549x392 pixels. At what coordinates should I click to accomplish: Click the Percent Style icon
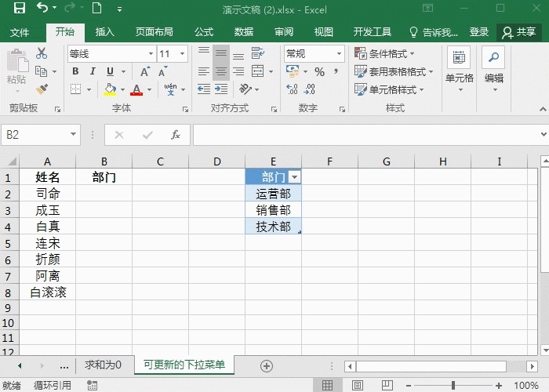point(319,72)
